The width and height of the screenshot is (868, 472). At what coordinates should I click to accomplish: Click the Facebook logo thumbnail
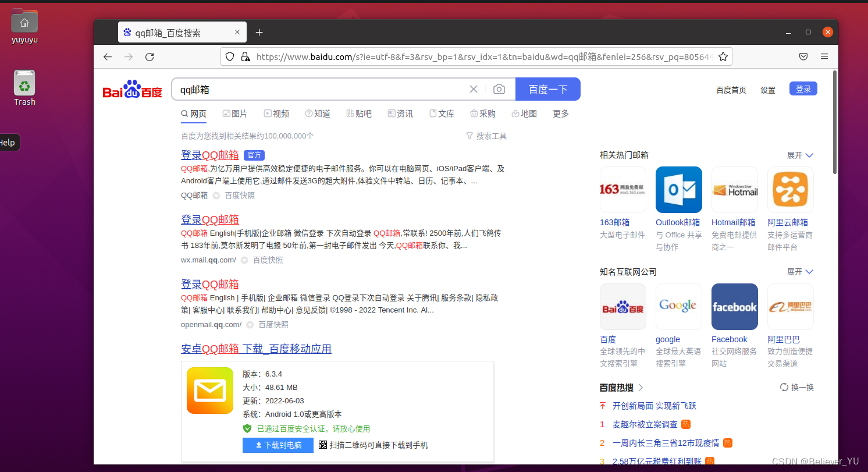[734, 307]
